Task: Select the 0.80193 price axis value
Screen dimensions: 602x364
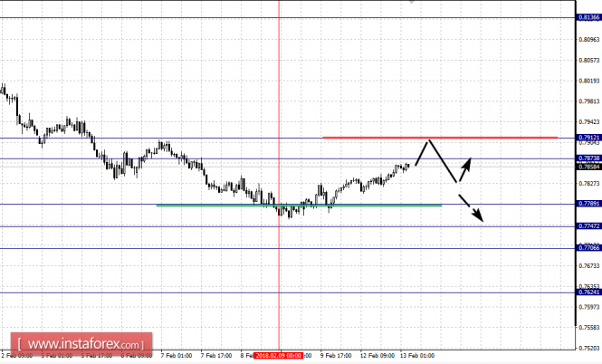Action: point(589,81)
